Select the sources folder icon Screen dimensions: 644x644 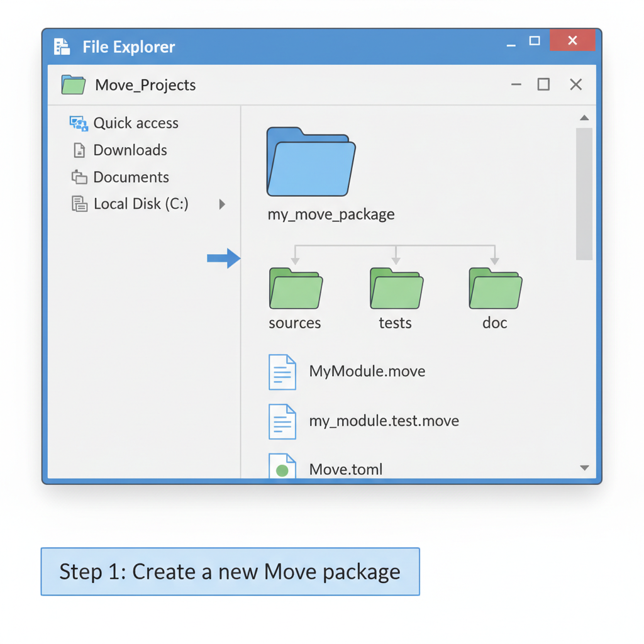[x=295, y=289]
